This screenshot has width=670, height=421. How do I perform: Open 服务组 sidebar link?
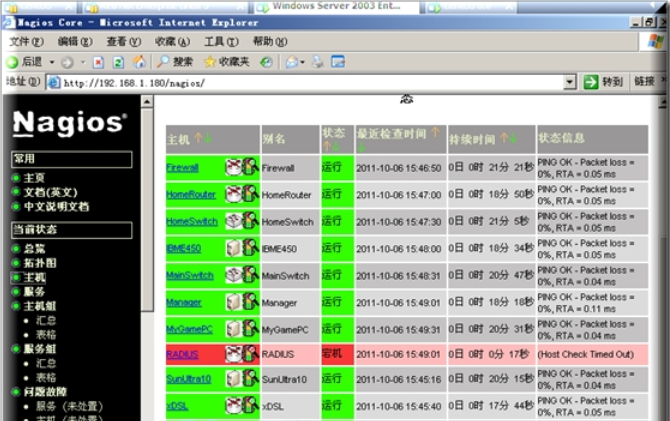click(40, 349)
